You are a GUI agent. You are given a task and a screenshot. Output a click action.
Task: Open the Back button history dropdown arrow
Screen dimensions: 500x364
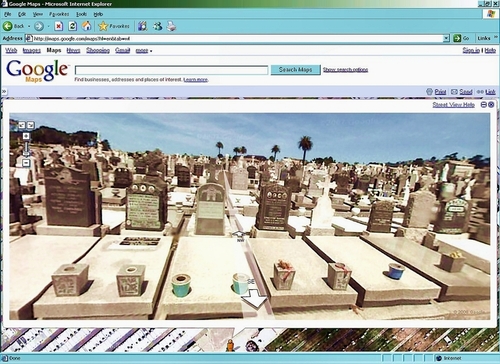pos(29,26)
